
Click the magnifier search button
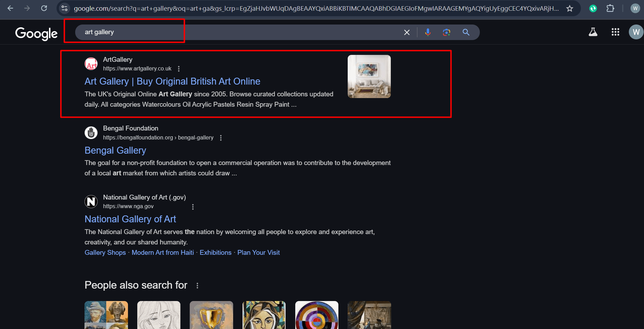pyautogui.click(x=466, y=32)
